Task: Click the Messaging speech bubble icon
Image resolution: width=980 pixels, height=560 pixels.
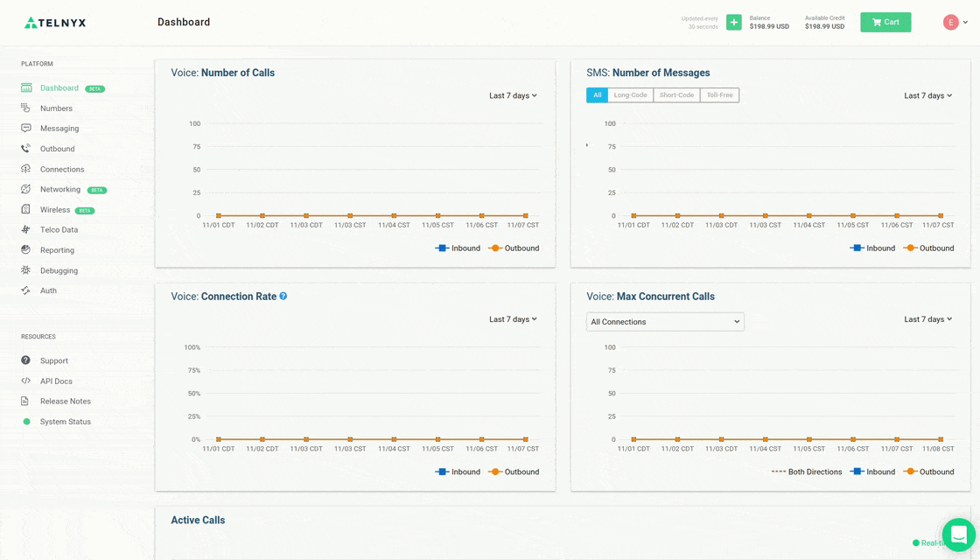Action: pyautogui.click(x=25, y=128)
